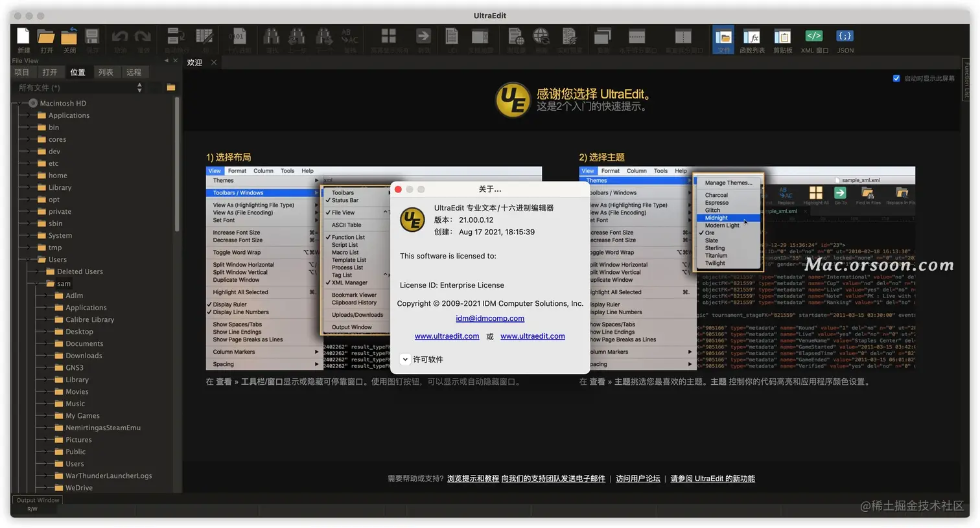Viewport: 980px width, 528px height.
Task: Switch to the 打开 file view tab
Action: [50, 72]
